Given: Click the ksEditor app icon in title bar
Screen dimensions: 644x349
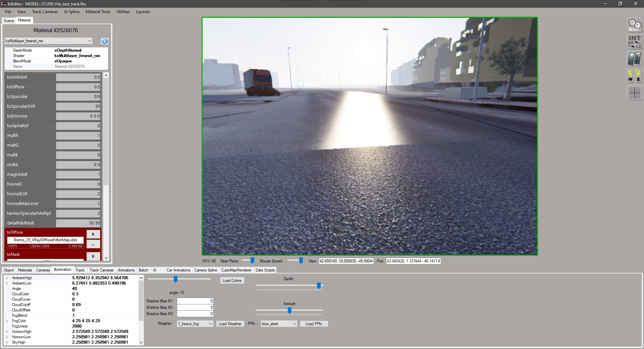Looking at the screenshot, I should [x=4, y=4].
